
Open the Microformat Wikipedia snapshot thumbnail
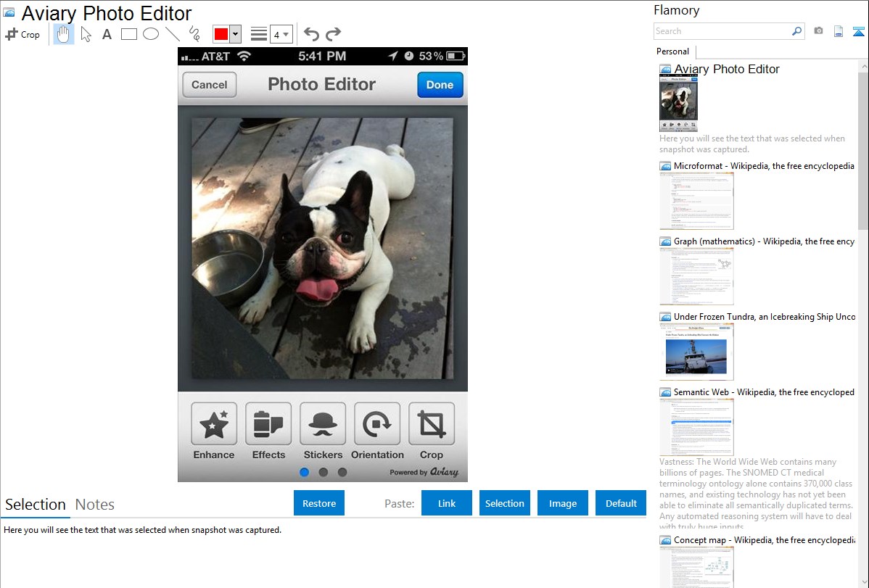(696, 201)
